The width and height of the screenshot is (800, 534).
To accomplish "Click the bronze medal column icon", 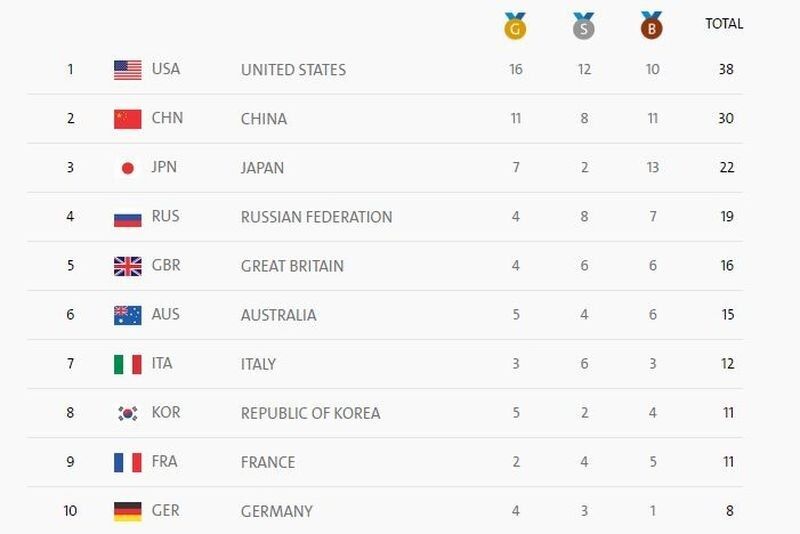I will point(652,25).
